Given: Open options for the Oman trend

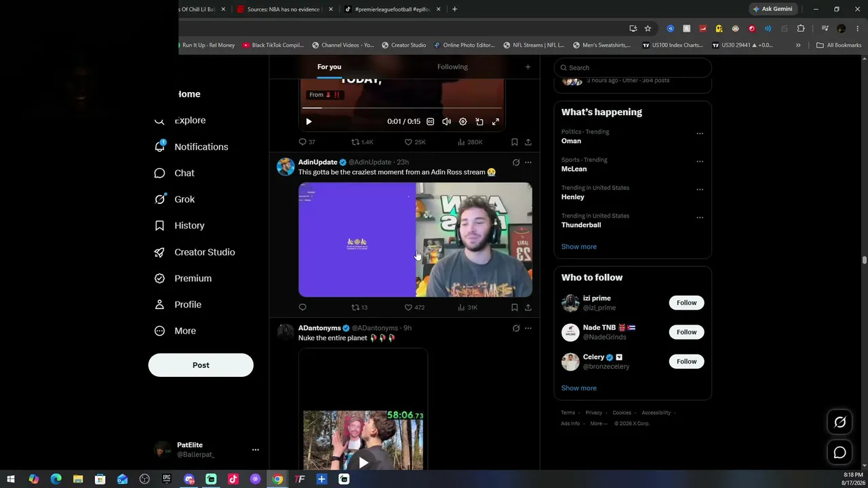Looking at the screenshot, I should pos(700,134).
